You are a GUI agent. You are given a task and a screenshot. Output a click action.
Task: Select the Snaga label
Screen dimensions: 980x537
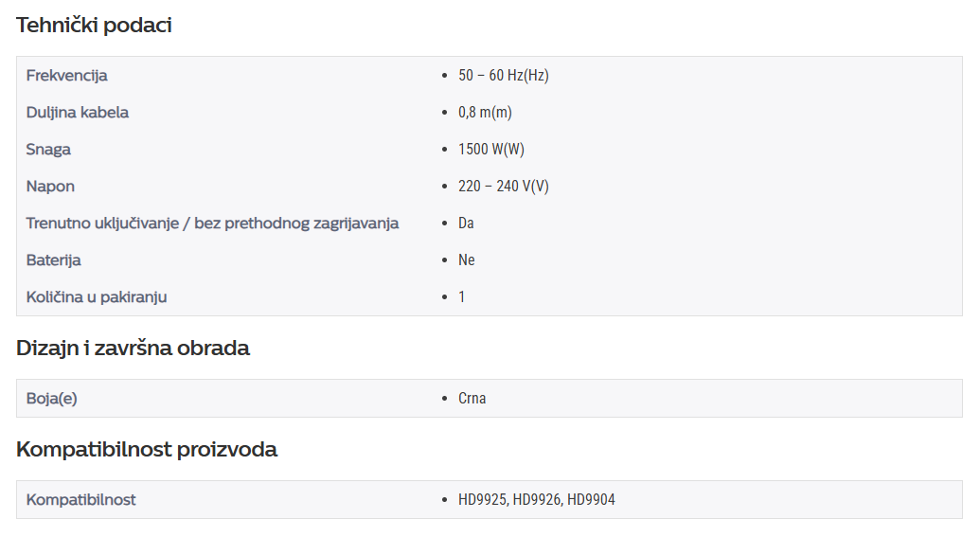[48, 150]
